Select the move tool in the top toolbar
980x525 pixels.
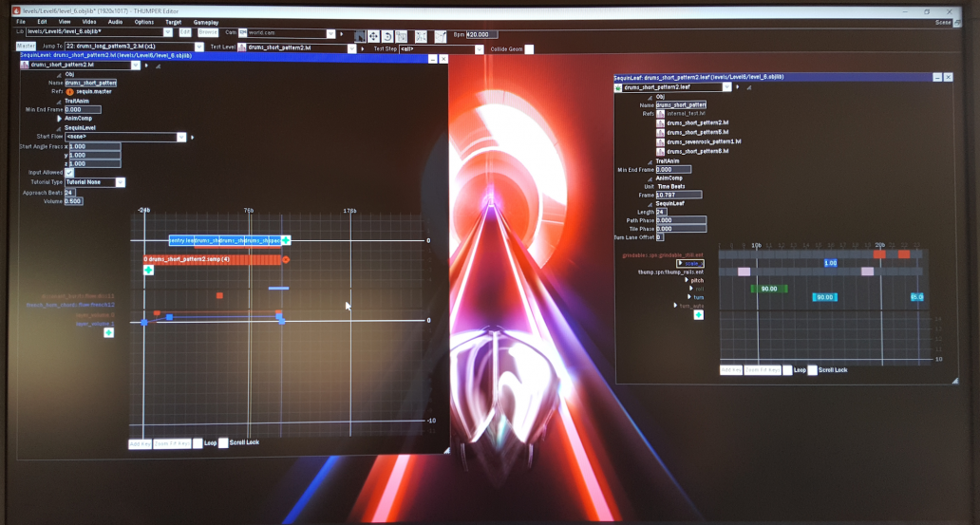373,35
